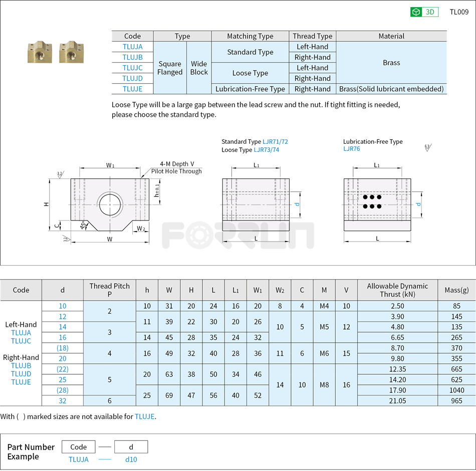This screenshot has height=471, width=476.
Task: Open the TLUJA code link
Action: 132,47
